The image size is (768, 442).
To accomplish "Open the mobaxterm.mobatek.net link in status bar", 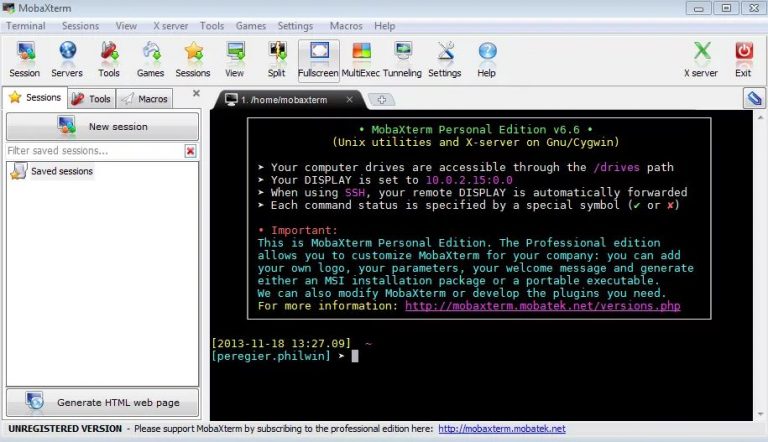I will tap(502, 429).
